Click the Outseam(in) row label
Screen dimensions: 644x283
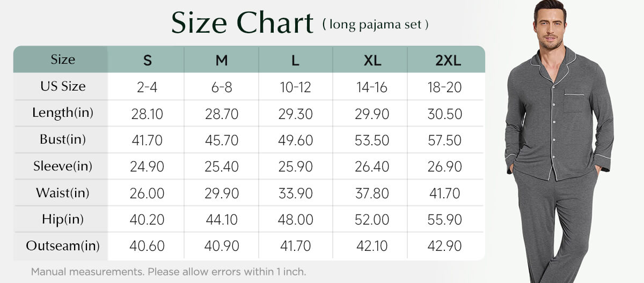(x=63, y=246)
